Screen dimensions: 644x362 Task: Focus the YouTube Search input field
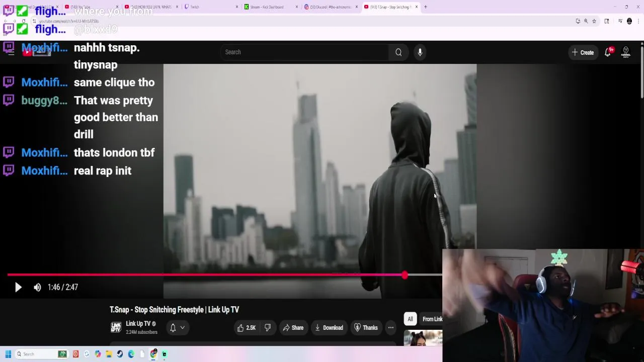(x=304, y=52)
